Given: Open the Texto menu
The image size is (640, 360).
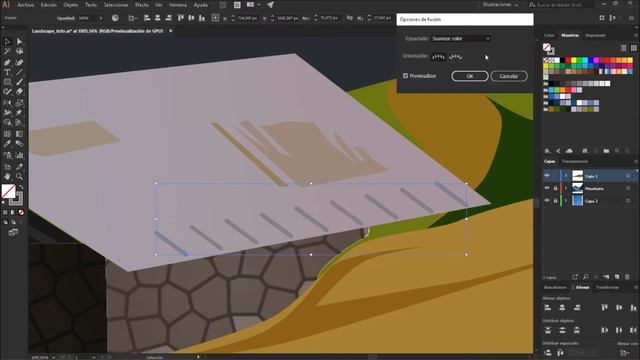Looking at the screenshot, I should tap(91, 5).
